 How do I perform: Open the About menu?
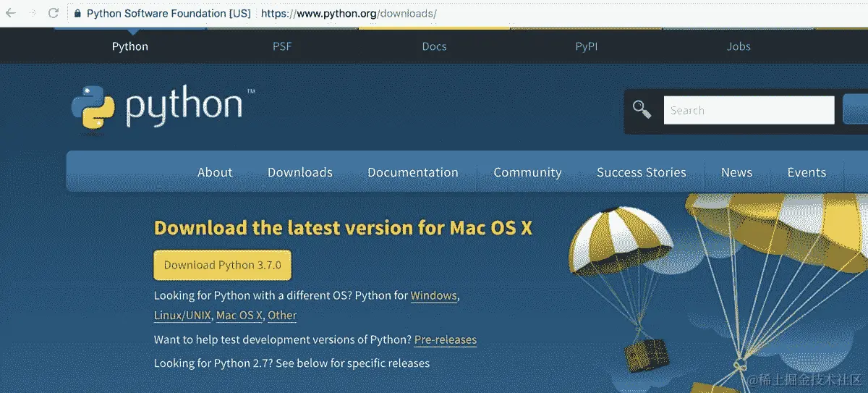[215, 172]
